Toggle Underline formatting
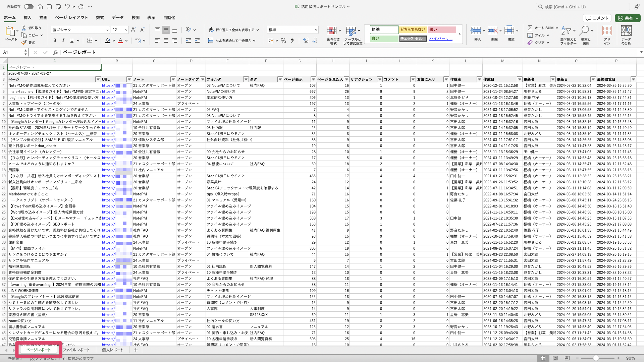 click(72, 41)
